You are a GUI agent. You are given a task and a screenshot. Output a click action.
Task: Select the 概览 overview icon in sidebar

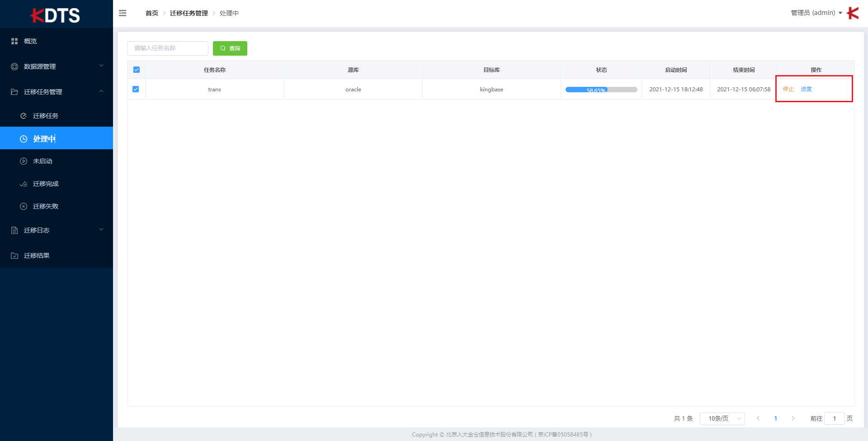click(14, 41)
